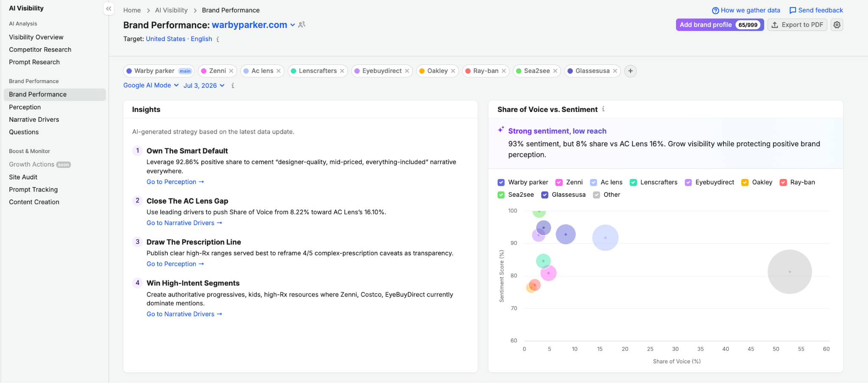Image resolution: width=868 pixels, height=383 pixels.
Task: Follow Go to Narrative Drivers under AC Lens Gap
Action: pyautogui.click(x=184, y=223)
